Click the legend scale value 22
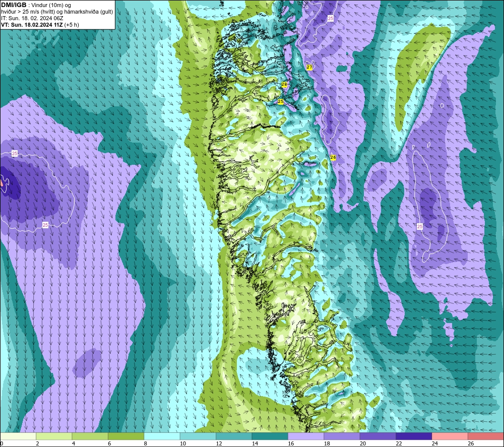504x447 pixels. (x=399, y=443)
